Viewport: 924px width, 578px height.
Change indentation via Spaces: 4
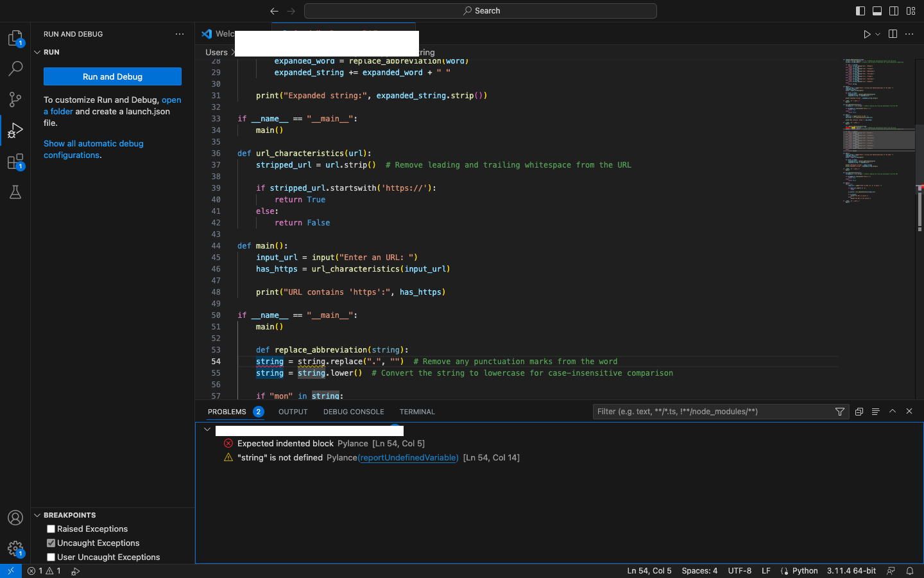coord(699,571)
